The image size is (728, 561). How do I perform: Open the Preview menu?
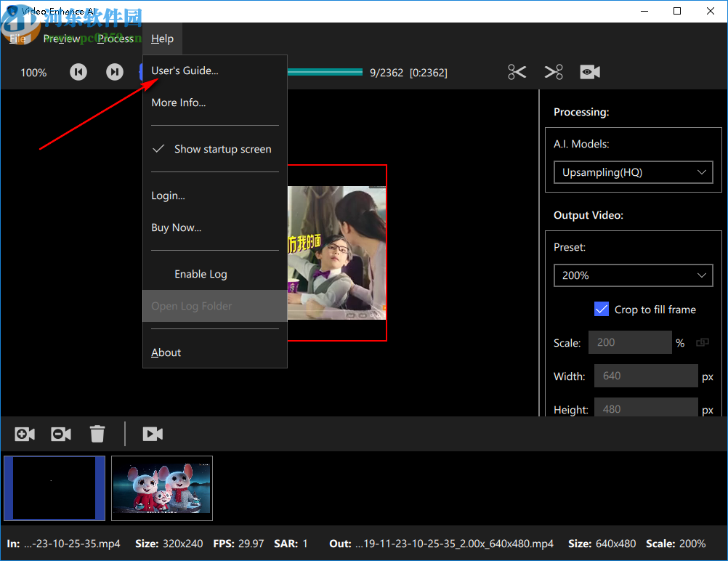point(62,39)
